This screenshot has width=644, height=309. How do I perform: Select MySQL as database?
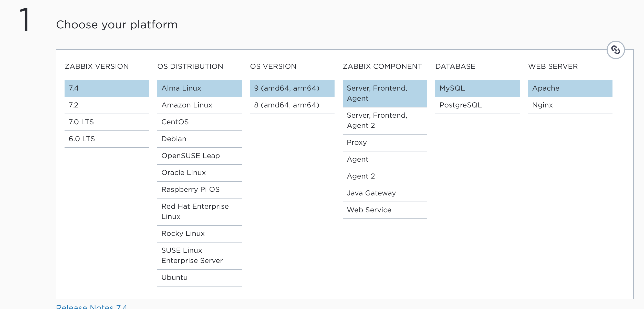click(477, 88)
